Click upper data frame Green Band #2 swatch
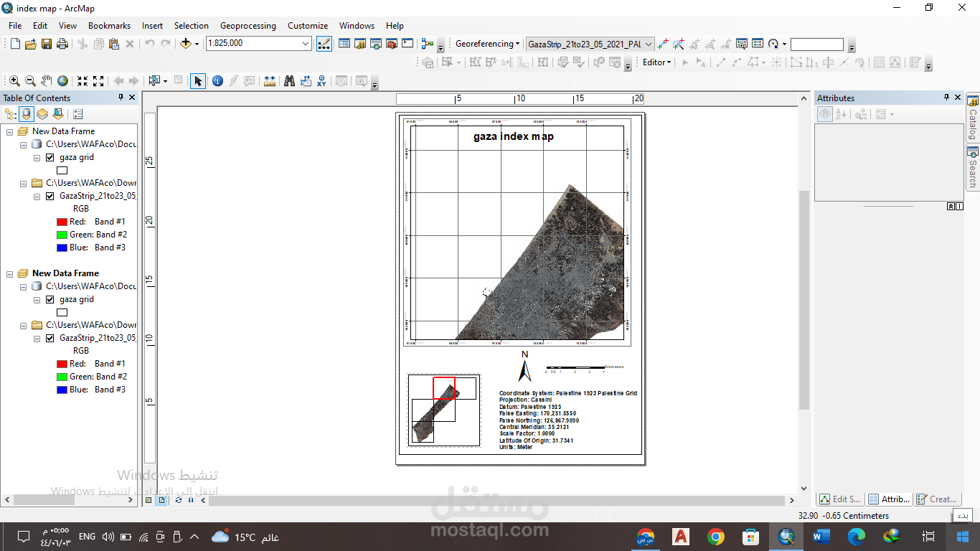Viewport: 980px width, 551px height. click(62, 235)
